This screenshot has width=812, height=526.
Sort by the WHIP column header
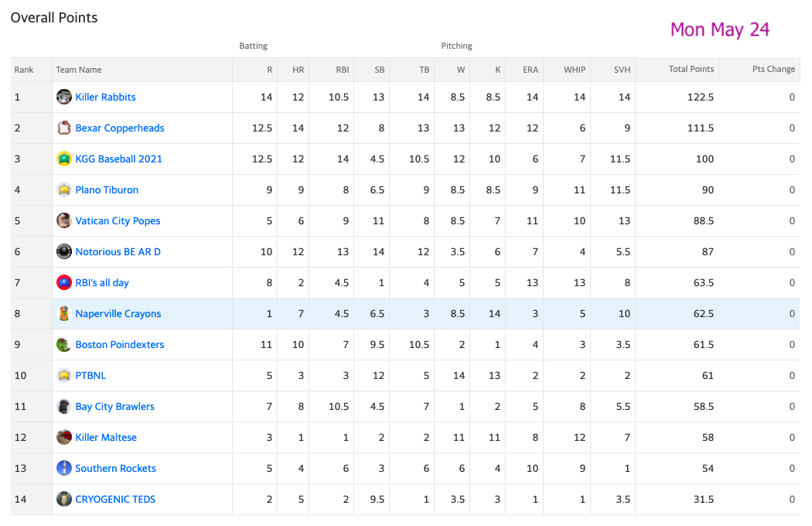tap(575, 70)
